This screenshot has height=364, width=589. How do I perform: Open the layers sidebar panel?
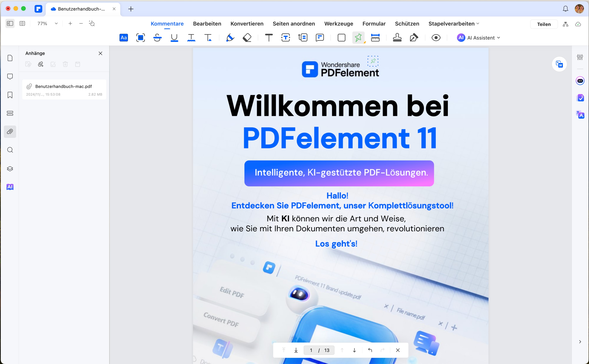pyautogui.click(x=10, y=169)
